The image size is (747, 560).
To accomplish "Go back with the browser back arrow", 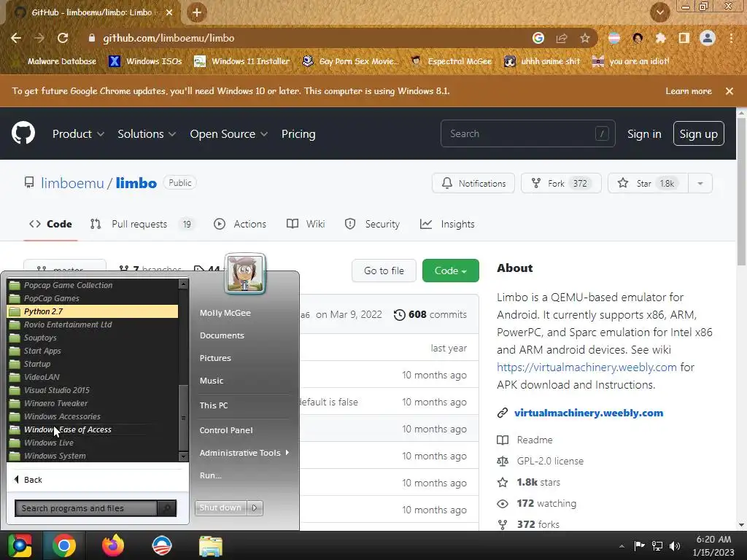I will (16, 38).
